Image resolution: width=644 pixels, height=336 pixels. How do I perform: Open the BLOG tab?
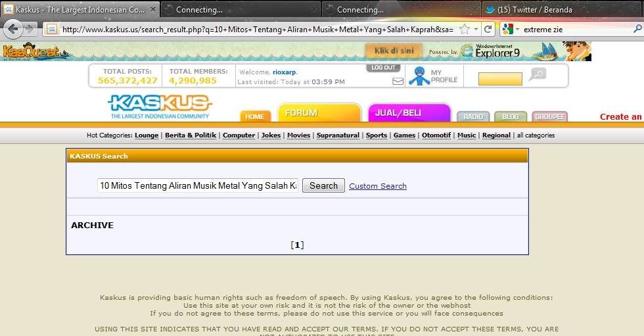point(511,116)
